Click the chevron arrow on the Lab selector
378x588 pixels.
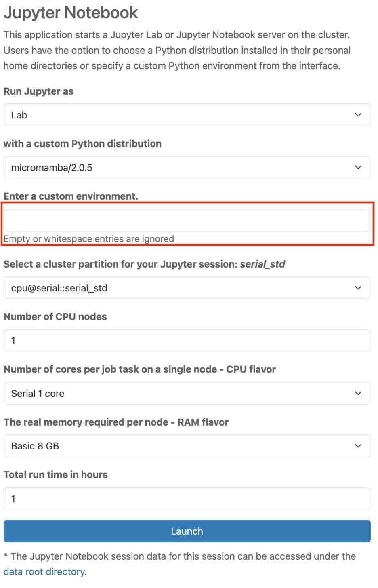point(358,115)
